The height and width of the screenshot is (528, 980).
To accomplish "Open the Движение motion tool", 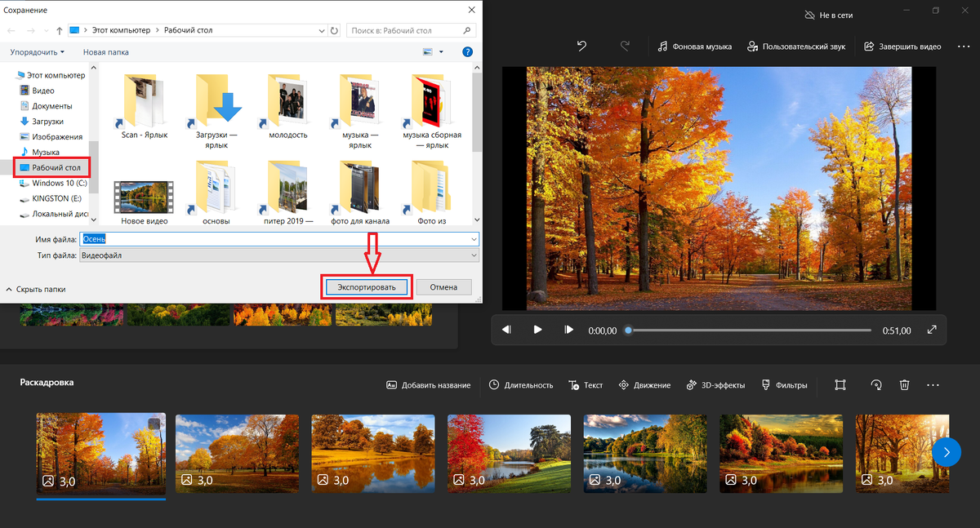I will click(x=644, y=385).
